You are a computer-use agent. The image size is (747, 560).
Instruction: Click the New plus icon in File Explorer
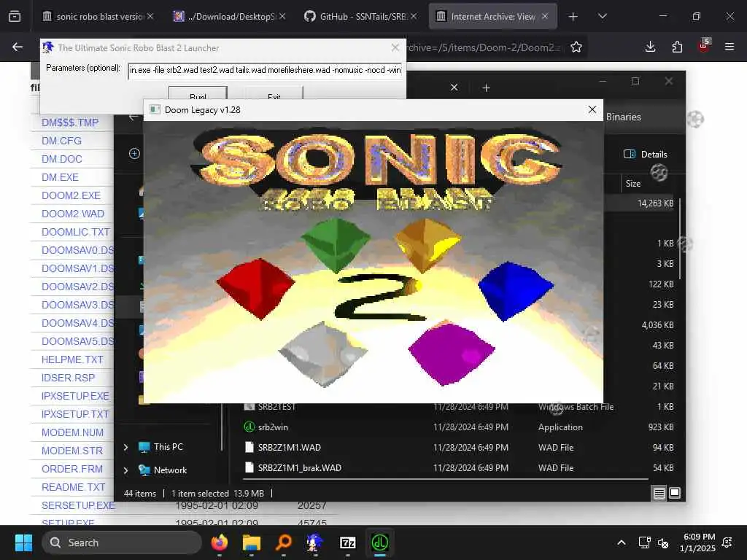(x=134, y=153)
